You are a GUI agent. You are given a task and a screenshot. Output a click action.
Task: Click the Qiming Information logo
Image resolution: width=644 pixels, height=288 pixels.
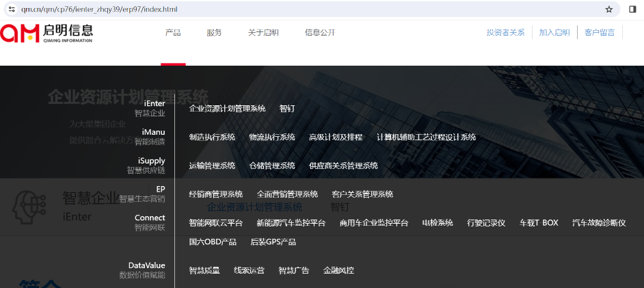(x=46, y=33)
